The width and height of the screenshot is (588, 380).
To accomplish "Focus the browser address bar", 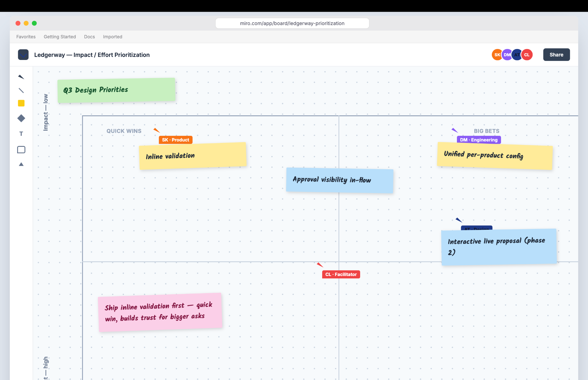I will [292, 23].
